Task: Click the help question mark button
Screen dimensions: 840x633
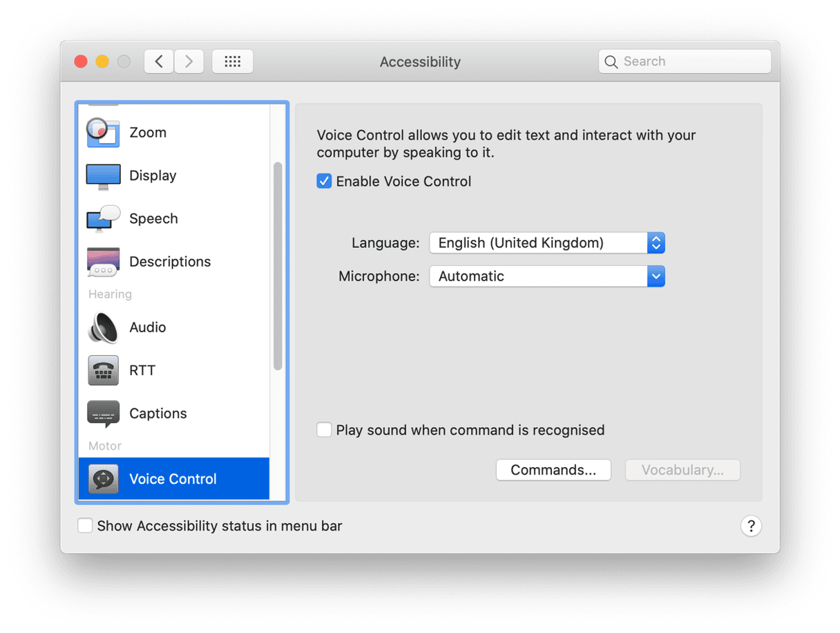Action: point(751,526)
